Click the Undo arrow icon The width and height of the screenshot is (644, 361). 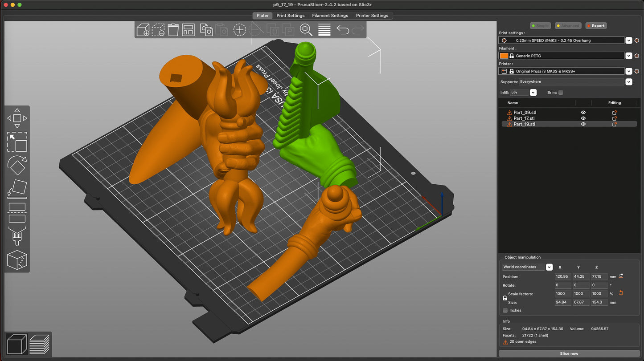tap(342, 30)
